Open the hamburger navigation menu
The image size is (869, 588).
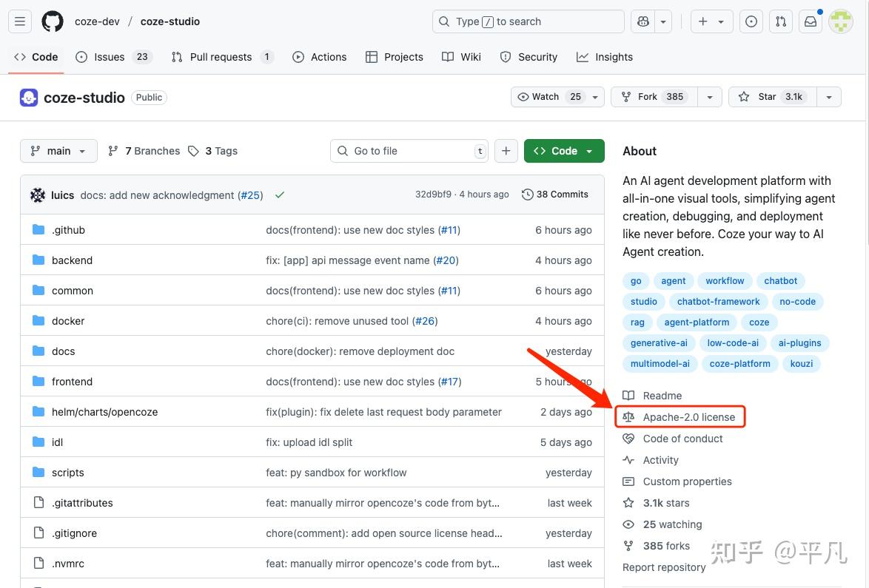tap(20, 21)
